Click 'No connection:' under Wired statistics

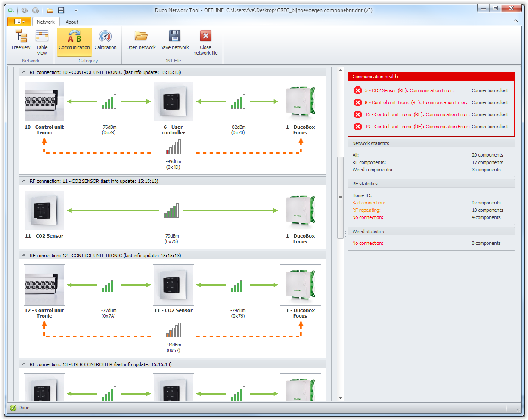368,243
